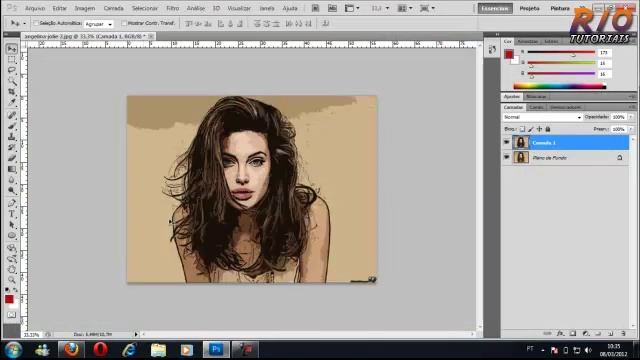Click the zoom percentage field in status bar
The image size is (640, 360).
pos(31,334)
